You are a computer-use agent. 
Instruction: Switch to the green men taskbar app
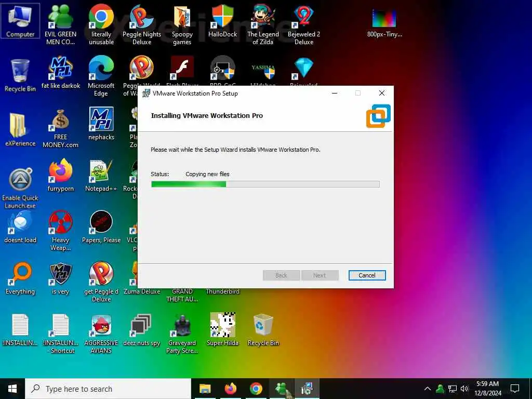(281, 389)
